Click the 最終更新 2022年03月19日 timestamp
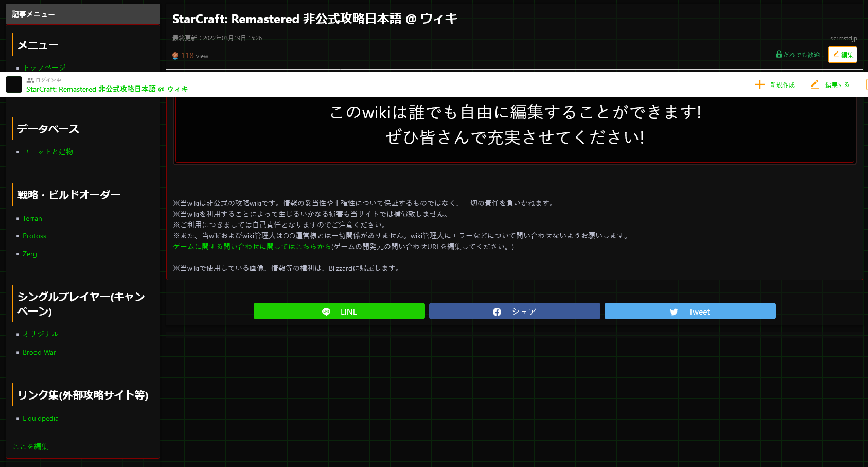The width and height of the screenshot is (868, 467). tap(217, 38)
